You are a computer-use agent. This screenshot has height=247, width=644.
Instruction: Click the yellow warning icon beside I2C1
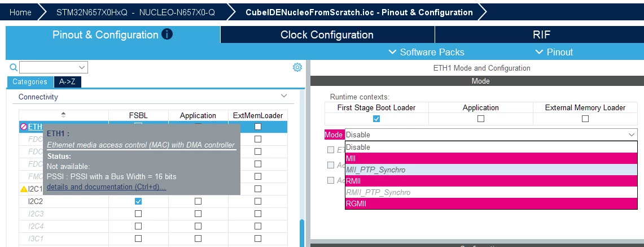tap(24, 189)
